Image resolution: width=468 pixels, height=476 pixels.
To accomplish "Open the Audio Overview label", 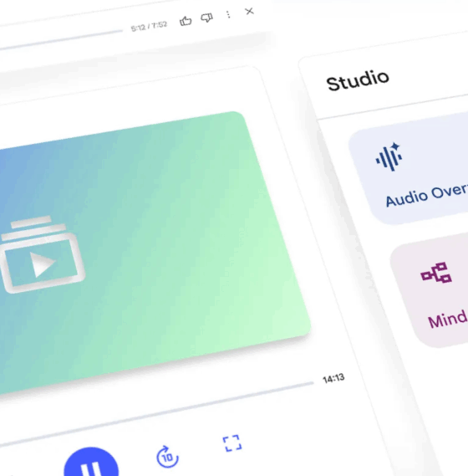I will [426, 195].
